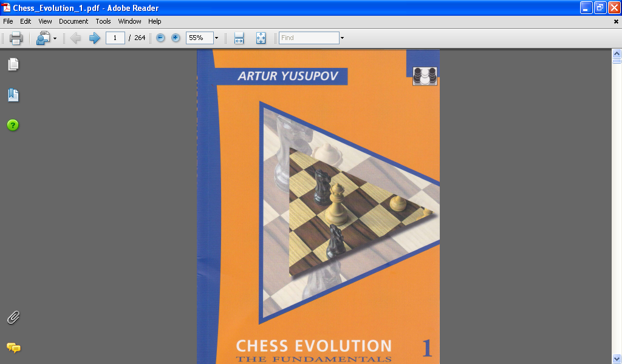
Task: Open the green help icon
Action: pyautogui.click(x=13, y=125)
